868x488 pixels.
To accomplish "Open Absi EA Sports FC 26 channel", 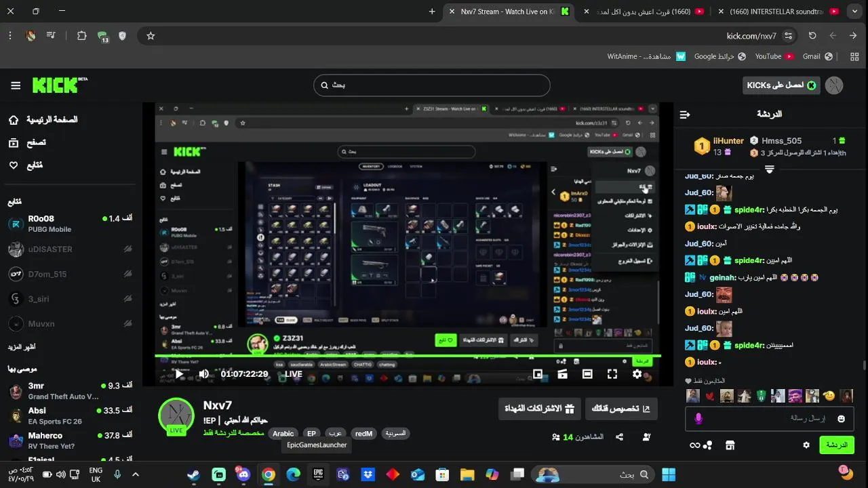I will [70, 416].
